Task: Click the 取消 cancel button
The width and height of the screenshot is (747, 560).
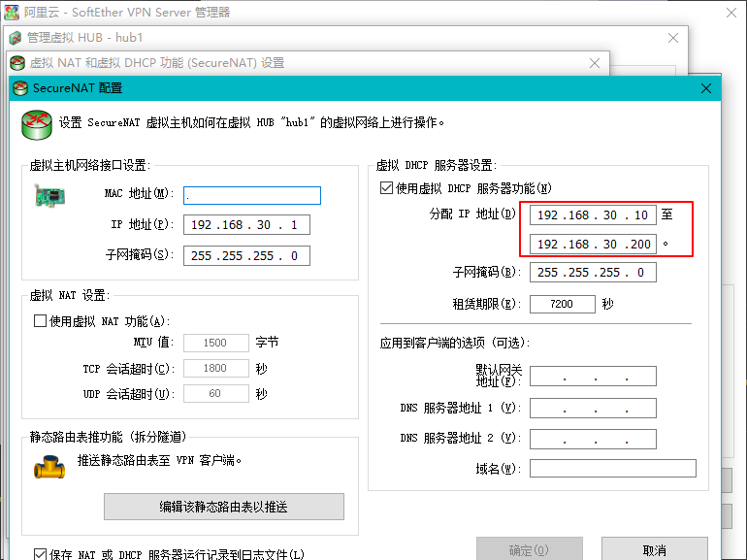Action: click(x=655, y=550)
